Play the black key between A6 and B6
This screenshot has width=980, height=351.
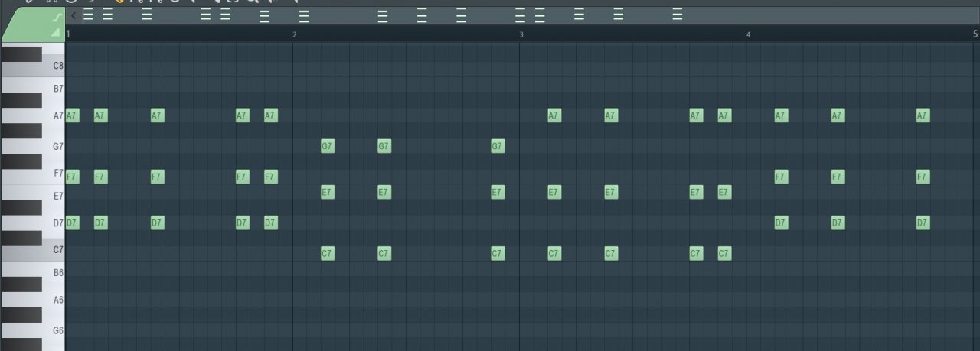21,284
